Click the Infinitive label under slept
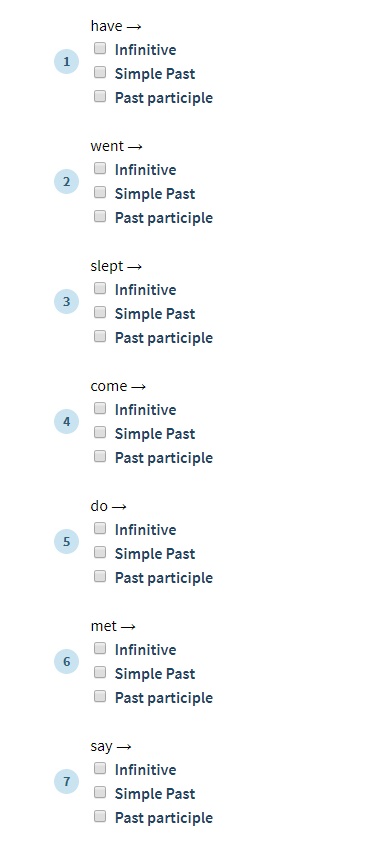The width and height of the screenshot is (385, 845). (146, 290)
